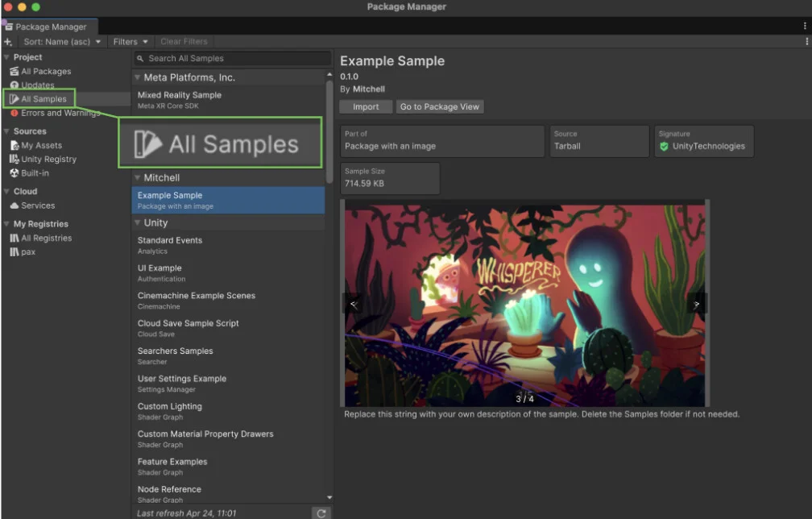The height and width of the screenshot is (519, 812).
Task: Click the My Assets icon
Action: [14, 146]
